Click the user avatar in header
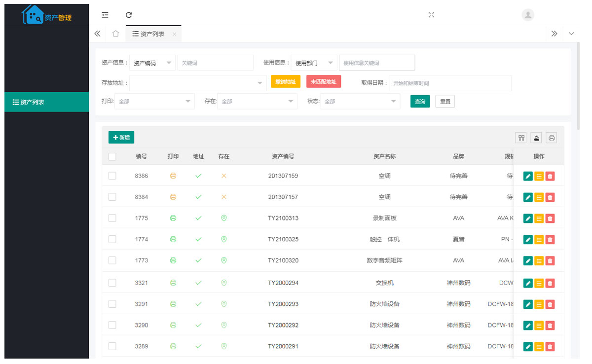Screen dimensions: 592x364 point(528,15)
